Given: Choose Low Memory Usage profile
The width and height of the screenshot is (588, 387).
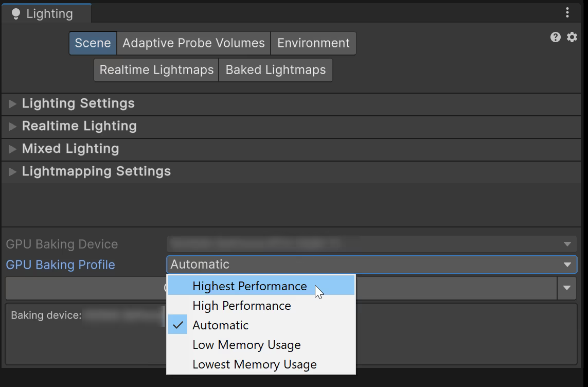Looking at the screenshot, I should (x=246, y=345).
